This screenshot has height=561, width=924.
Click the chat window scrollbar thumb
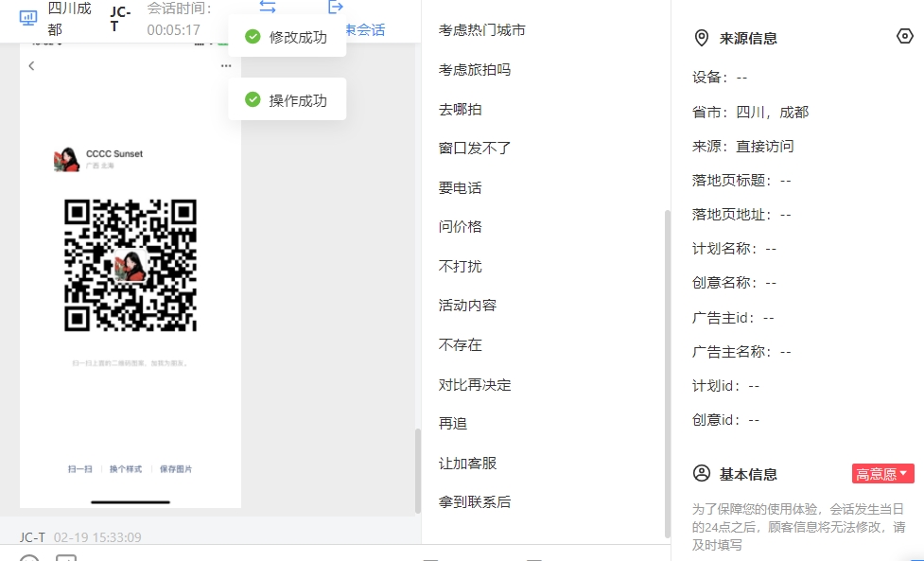tap(418, 470)
